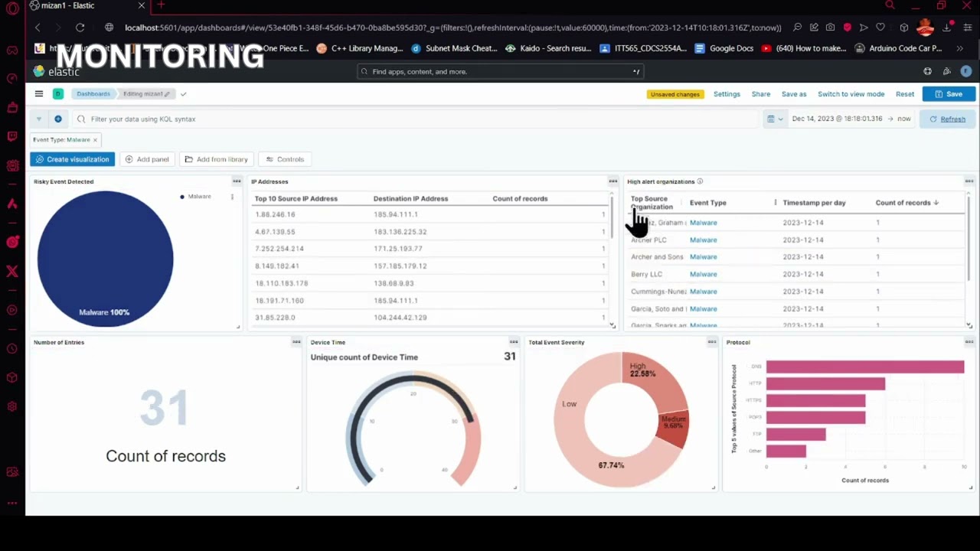The width and height of the screenshot is (980, 551).
Task: Open Device Time panel options
Action: pyautogui.click(x=514, y=342)
